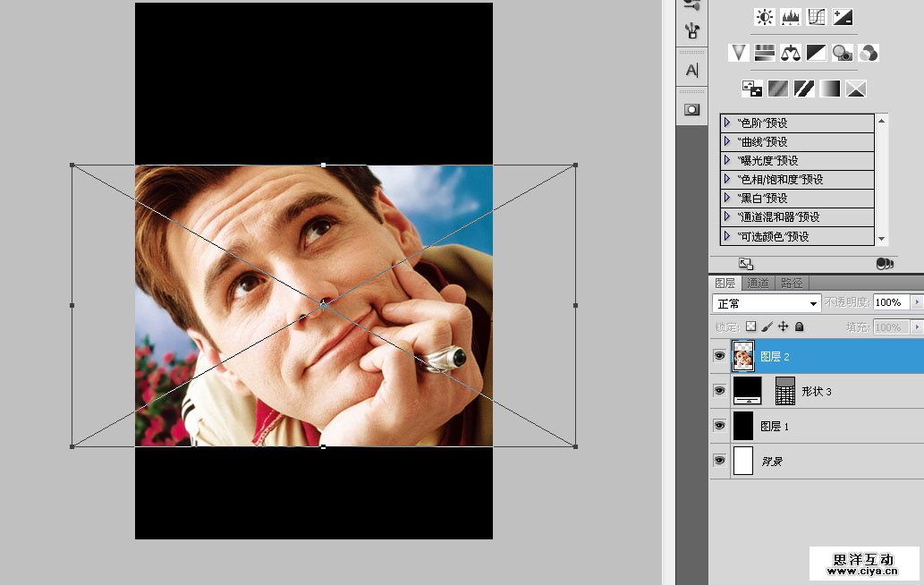Click the Levels adjustment icon

[x=790, y=17]
